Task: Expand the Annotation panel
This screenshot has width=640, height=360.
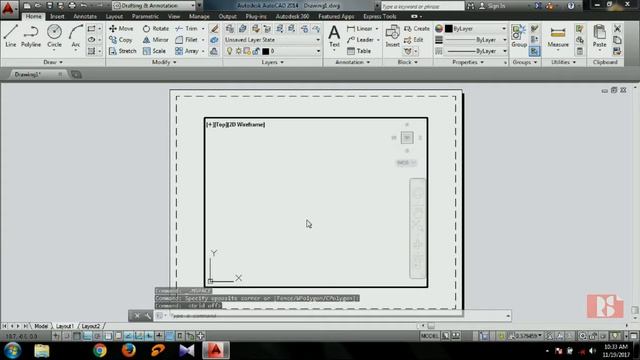Action: point(352,62)
